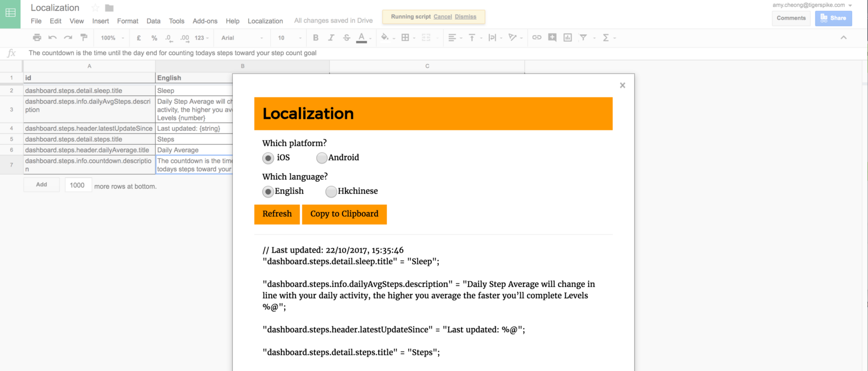Dismiss the running script notice
The width and height of the screenshot is (868, 371).
[466, 16]
